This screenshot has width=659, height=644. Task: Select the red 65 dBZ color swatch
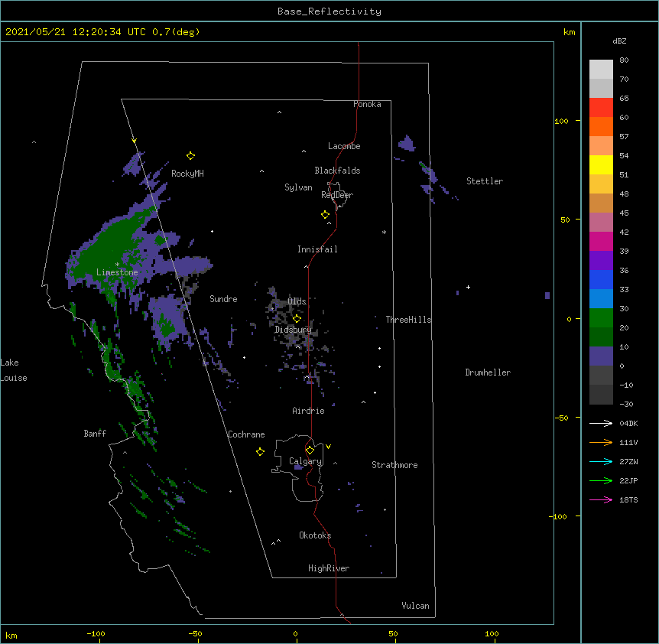pyautogui.click(x=601, y=107)
